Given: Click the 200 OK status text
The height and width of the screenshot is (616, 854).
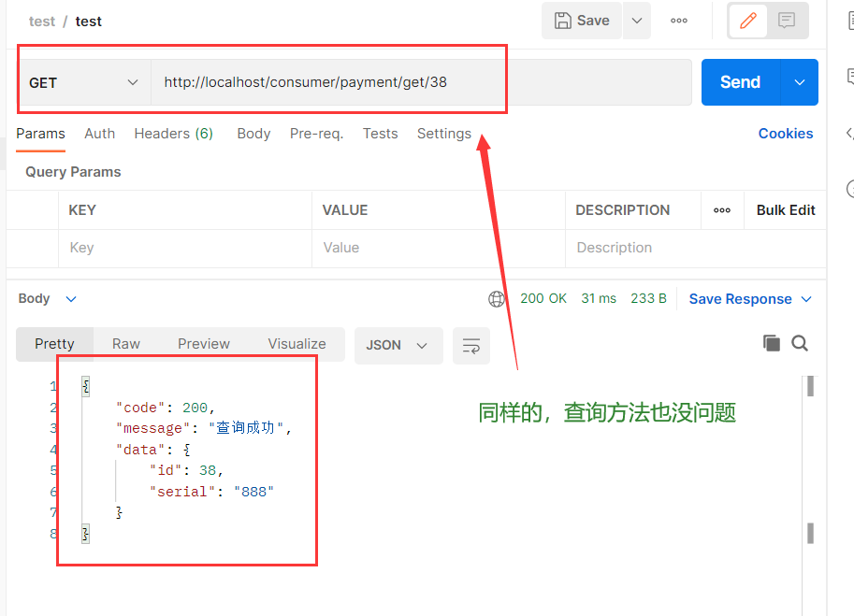Looking at the screenshot, I should coord(543,299).
